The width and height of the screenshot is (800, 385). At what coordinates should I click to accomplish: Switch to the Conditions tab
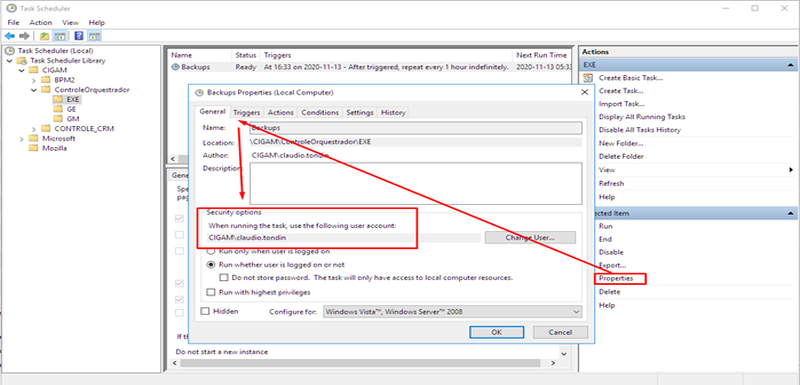coord(320,113)
